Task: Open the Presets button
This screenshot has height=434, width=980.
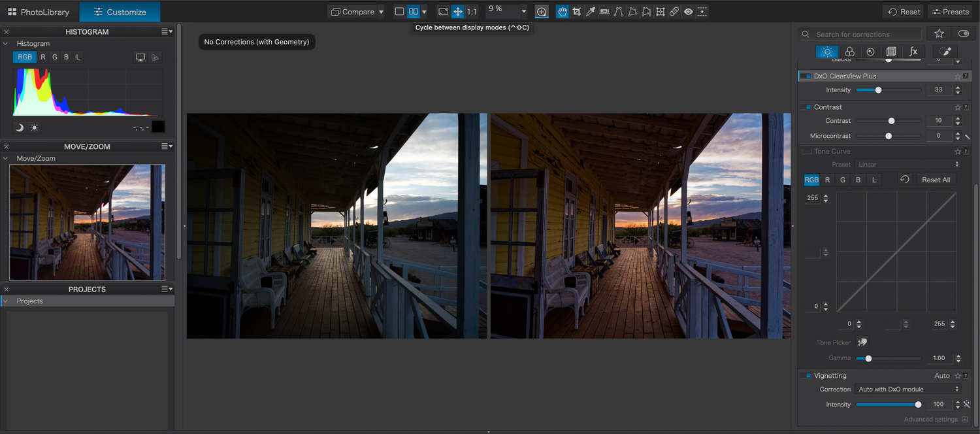Action: pyautogui.click(x=950, y=12)
